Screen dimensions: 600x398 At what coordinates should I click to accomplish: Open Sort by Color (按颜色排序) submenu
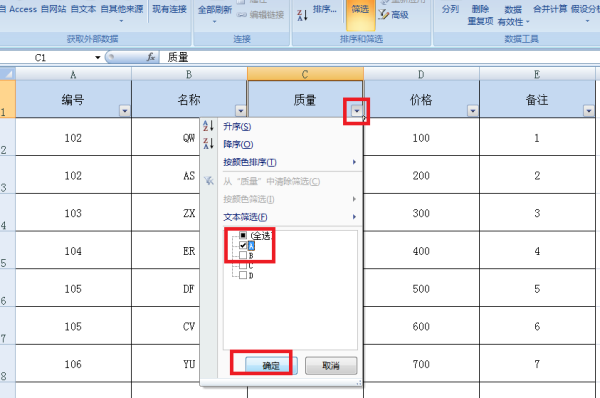click(x=281, y=162)
